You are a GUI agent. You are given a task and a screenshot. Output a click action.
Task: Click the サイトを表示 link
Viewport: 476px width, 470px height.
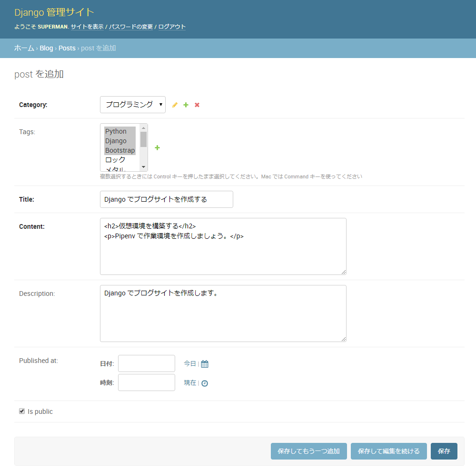pos(87,27)
